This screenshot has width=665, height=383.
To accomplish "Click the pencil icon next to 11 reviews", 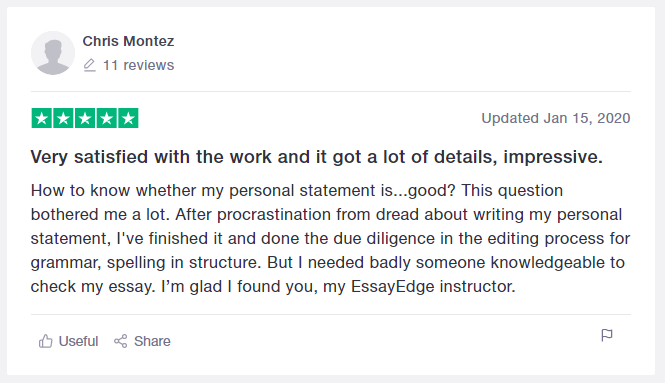I will pyautogui.click(x=89, y=65).
